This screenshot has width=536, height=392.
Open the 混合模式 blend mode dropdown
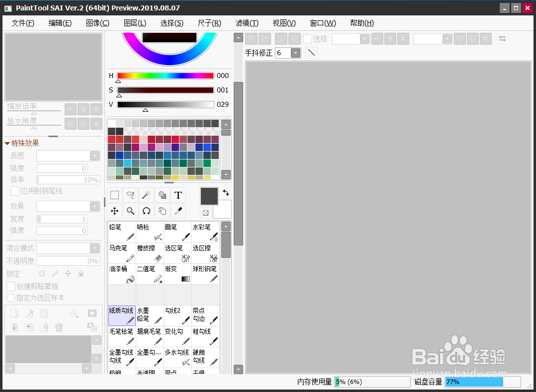pos(94,248)
